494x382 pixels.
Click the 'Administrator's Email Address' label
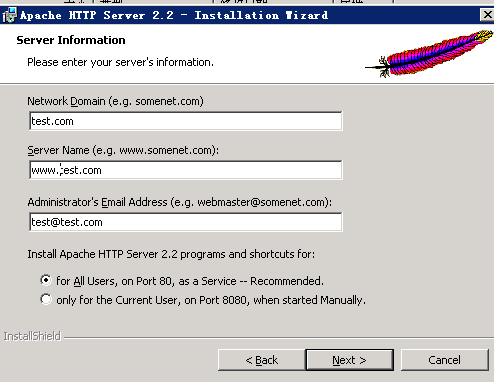click(180, 202)
